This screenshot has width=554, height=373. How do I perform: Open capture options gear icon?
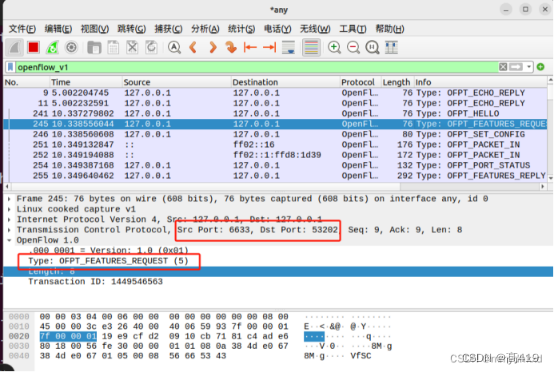click(x=71, y=47)
